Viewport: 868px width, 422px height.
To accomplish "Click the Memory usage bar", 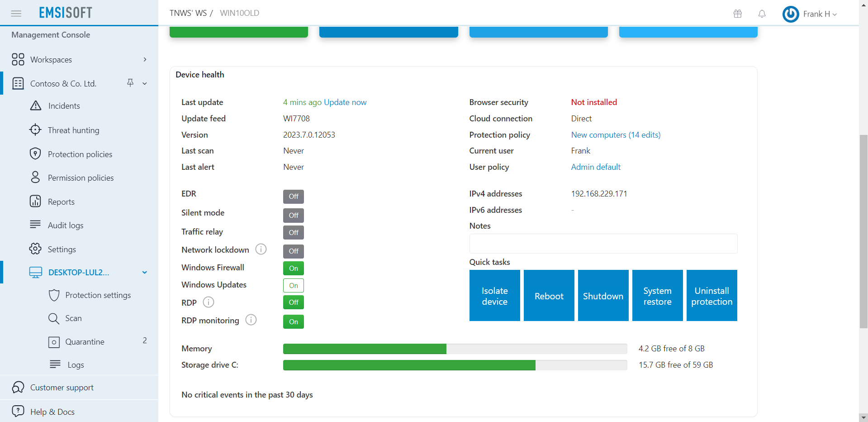I will [x=455, y=349].
